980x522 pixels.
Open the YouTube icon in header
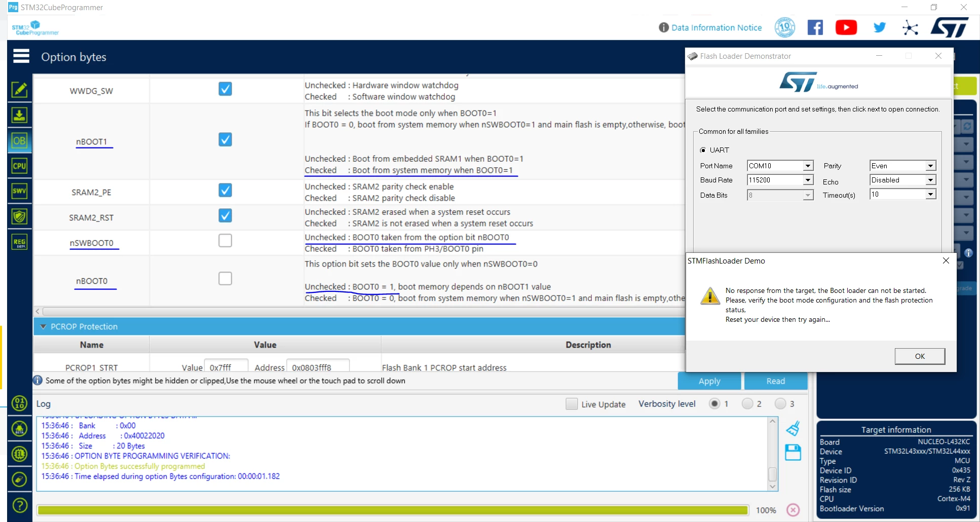click(x=846, y=27)
